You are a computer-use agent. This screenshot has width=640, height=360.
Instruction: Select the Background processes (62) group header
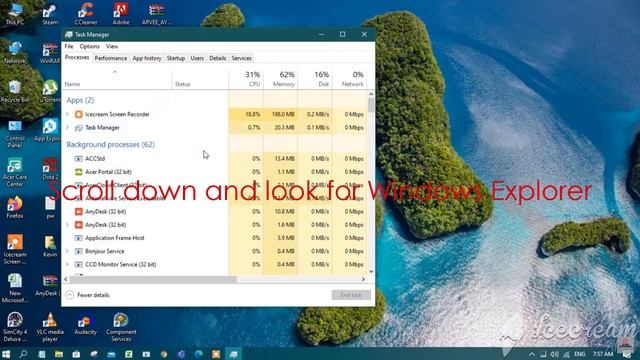(x=111, y=144)
